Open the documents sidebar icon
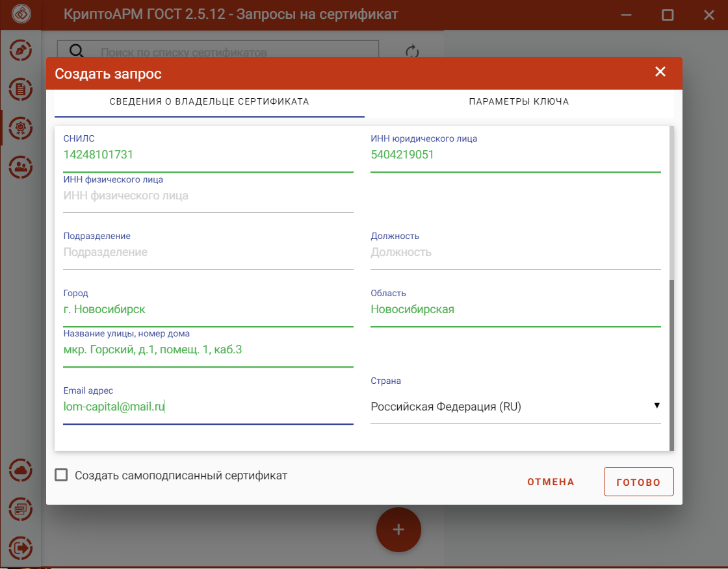The height and width of the screenshot is (569, 728). (x=20, y=89)
